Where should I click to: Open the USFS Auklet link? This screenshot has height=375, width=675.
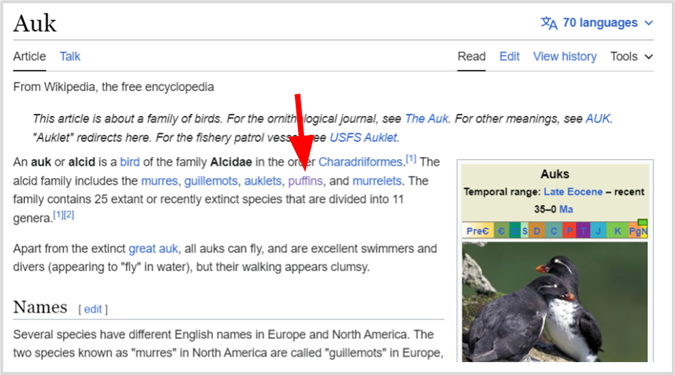point(363,137)
